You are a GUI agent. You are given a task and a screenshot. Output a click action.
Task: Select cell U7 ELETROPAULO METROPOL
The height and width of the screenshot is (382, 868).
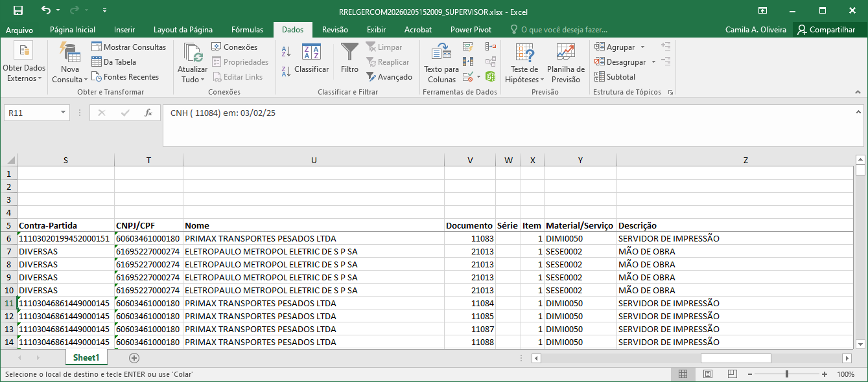click(x=313, y=251)
